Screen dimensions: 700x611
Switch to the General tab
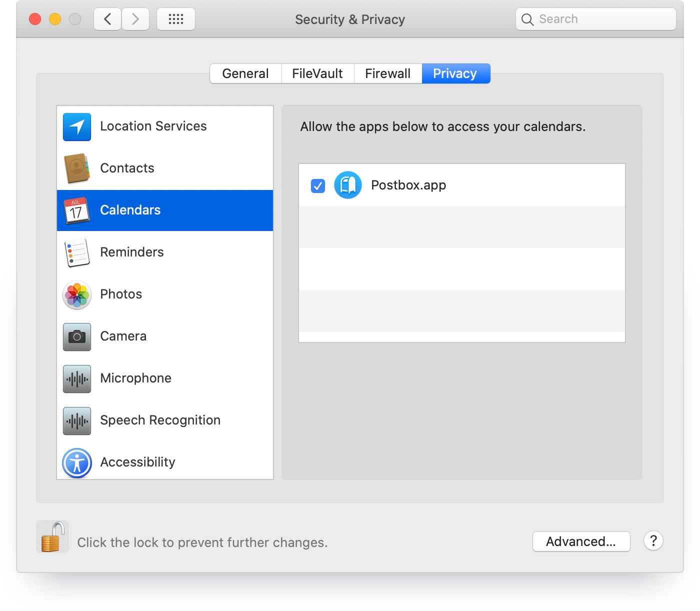(245, 73)
